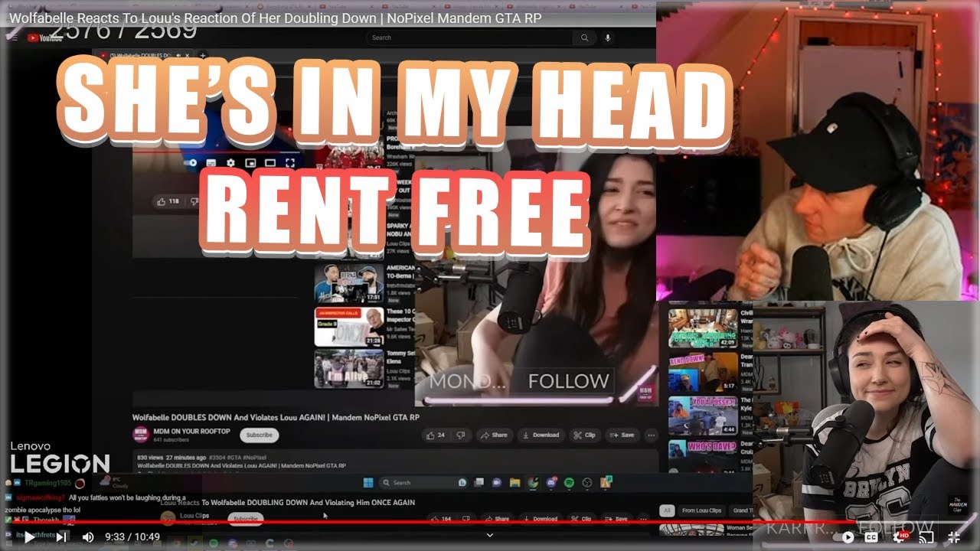The image size is (980, 551).
Task: Open Spotify from the taskbar
Action: click(x=569, y=482)
